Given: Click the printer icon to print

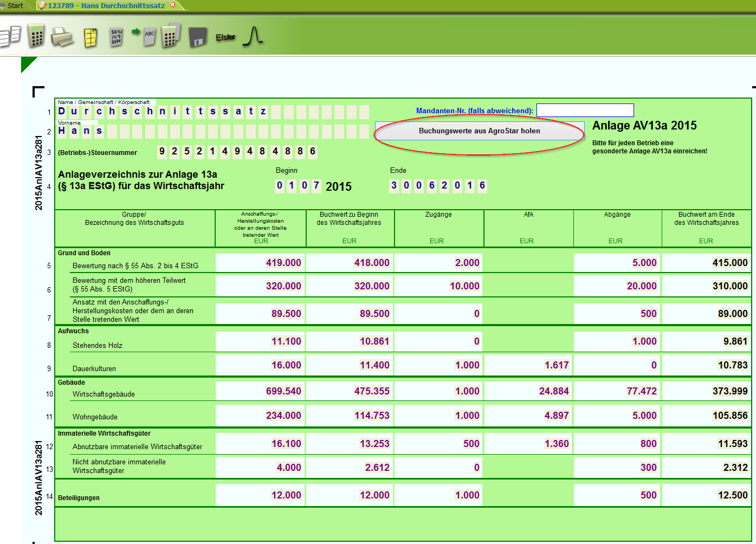Looking at the screenshot, I should pos(62,37).
